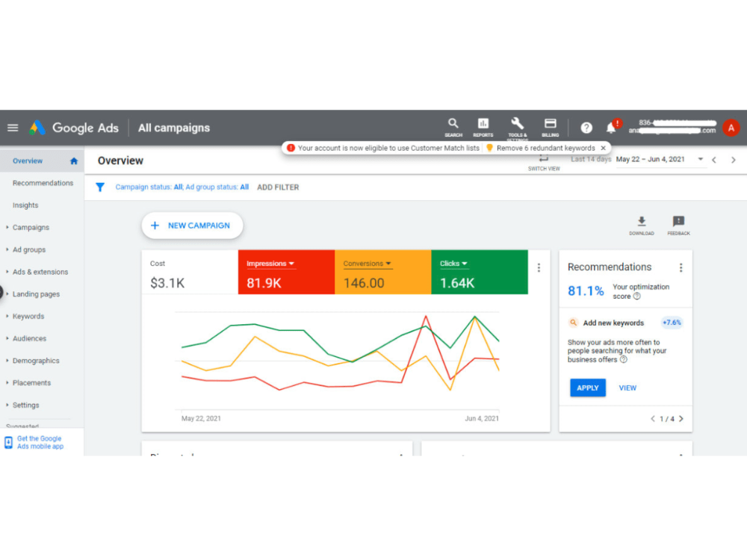
Task: Click Campaign status: All filter
Action: coord(149,187)
